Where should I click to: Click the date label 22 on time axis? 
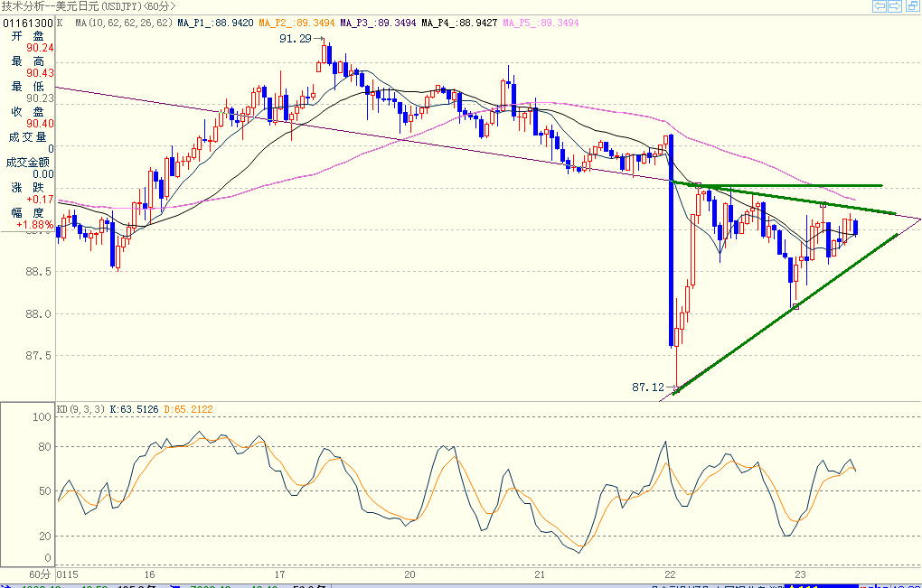pyautogui.click(x=670, y=574)
